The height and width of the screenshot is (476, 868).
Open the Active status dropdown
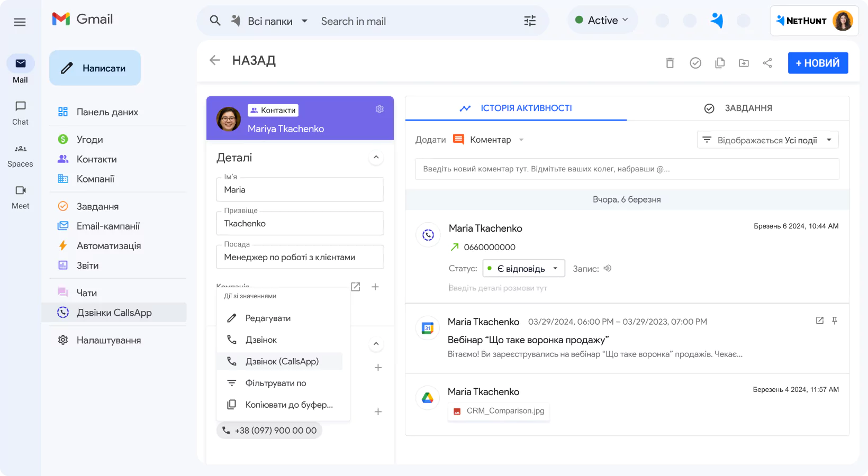(602, 20)
